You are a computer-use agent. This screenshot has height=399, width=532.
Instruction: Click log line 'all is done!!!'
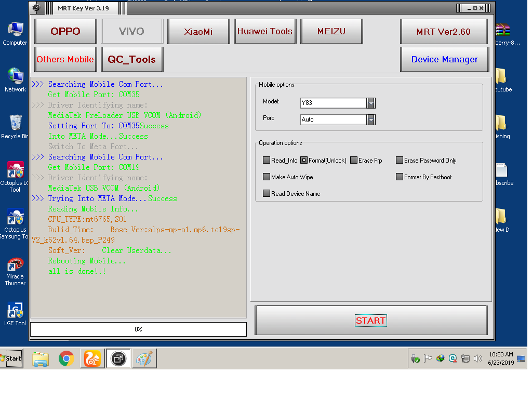pyautogui.click(x=77, y=271)
